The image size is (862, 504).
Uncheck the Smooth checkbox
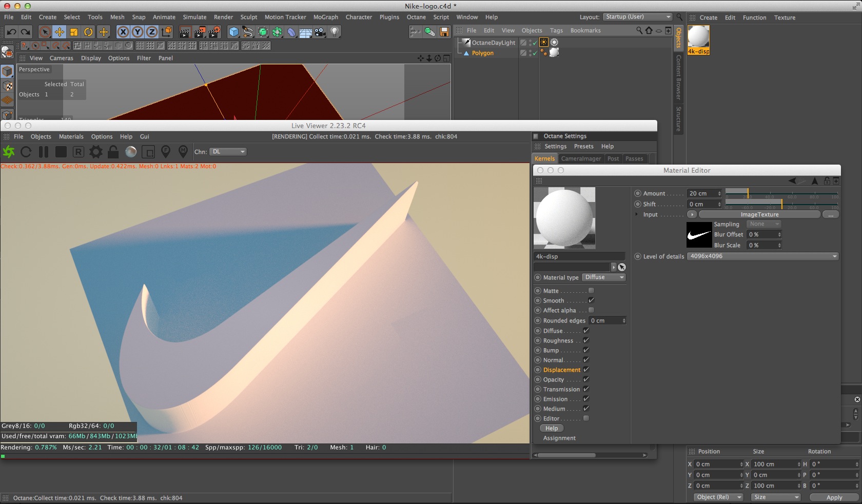591,300
